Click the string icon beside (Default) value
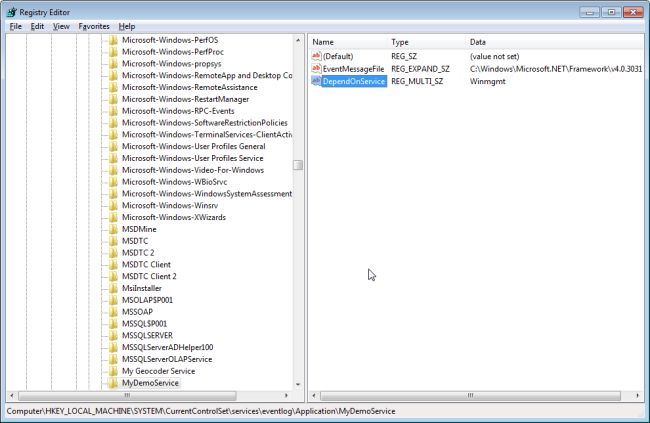 316,56
